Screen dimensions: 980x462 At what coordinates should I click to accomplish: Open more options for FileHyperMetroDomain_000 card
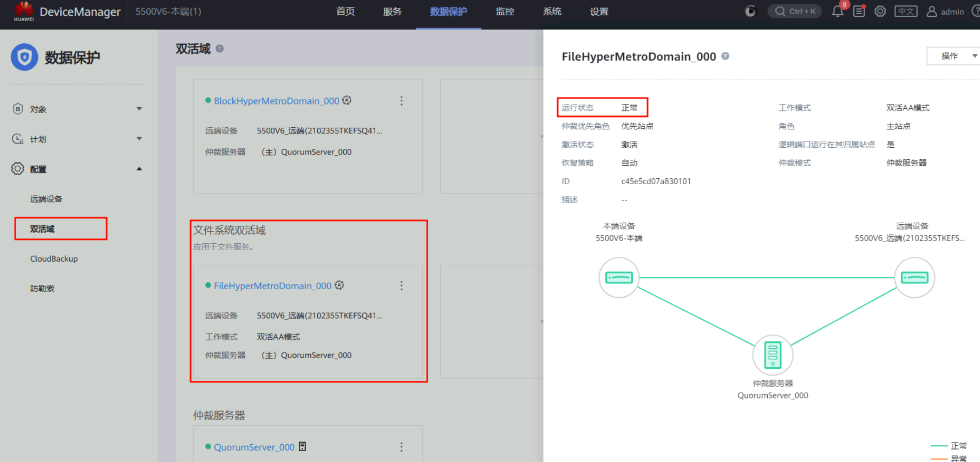point(401,285)
